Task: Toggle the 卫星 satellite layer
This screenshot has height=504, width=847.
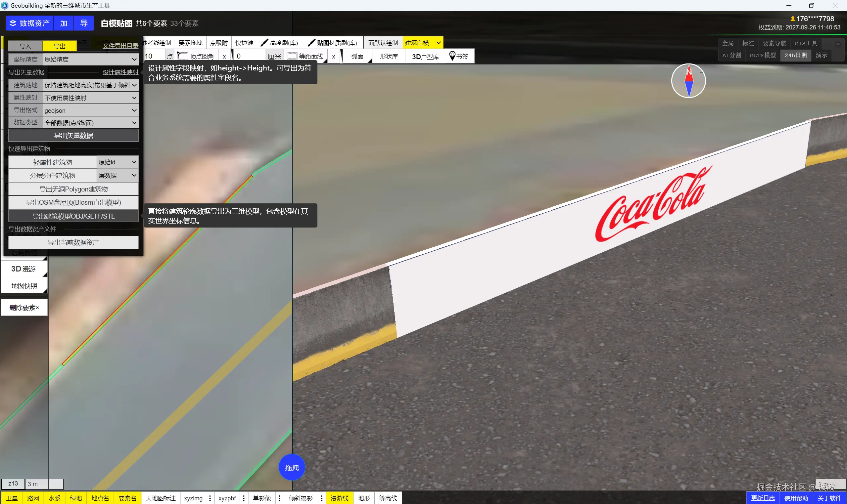Action: (12, 498)
